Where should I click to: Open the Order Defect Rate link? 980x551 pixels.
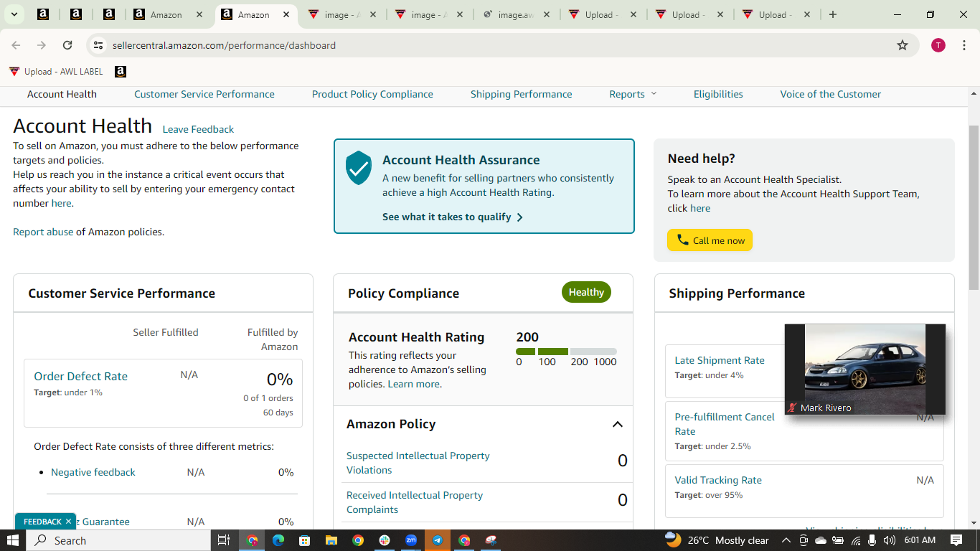[x=80, y=376]
